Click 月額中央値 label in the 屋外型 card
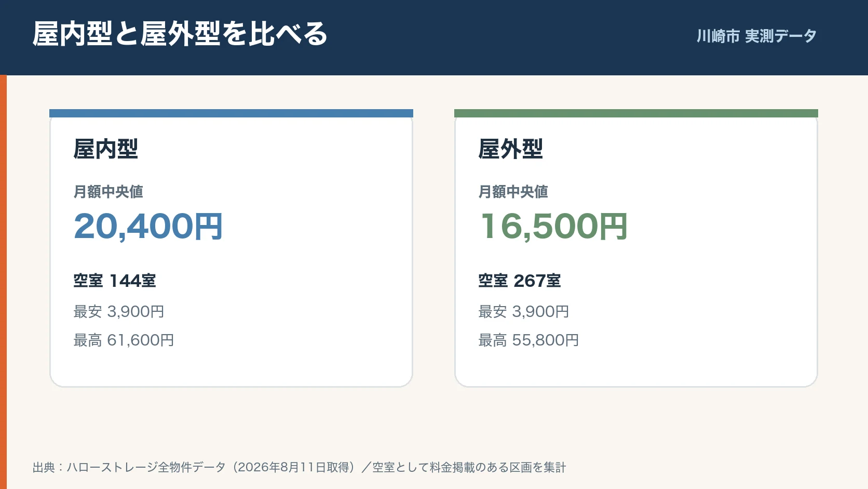Image resolution: width=868 pixels, height=489 pixels. 513,192
